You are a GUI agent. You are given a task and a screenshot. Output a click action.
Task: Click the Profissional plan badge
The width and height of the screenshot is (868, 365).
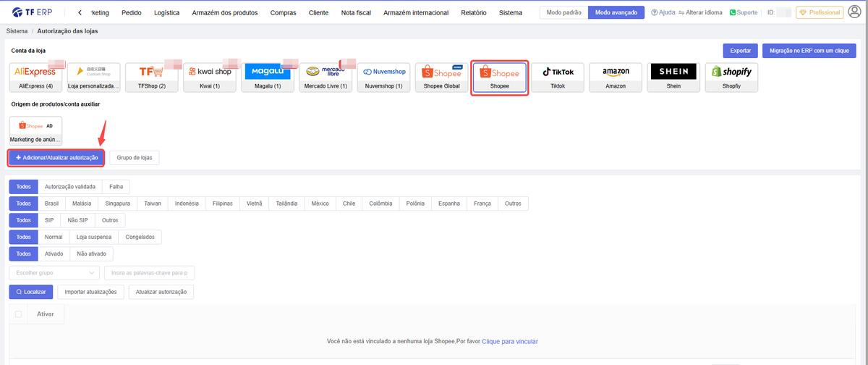[x=820, y=12]
